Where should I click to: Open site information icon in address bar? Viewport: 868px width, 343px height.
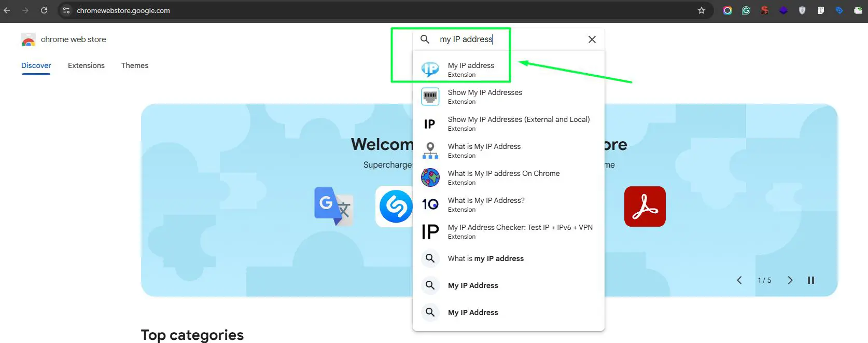[x=66, y=10]
